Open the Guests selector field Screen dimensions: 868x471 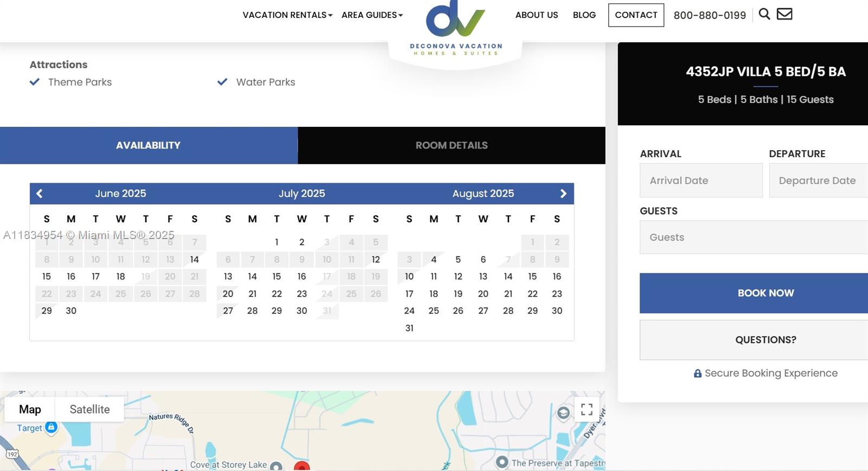click(x=753, y=237)
